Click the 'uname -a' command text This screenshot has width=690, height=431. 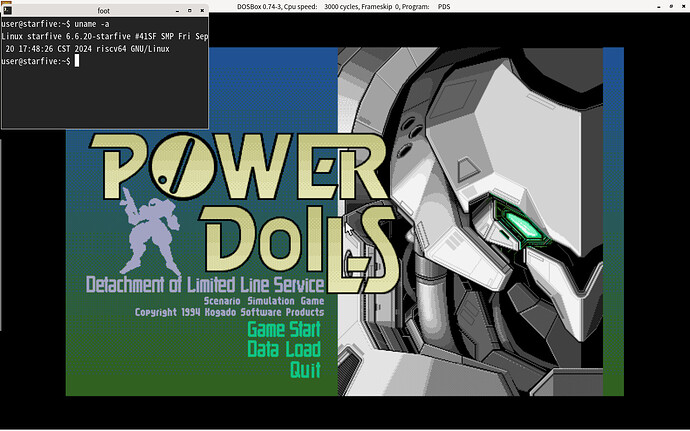tap(92, 24)
